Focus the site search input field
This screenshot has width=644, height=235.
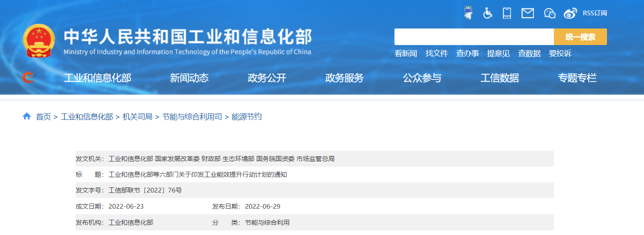coord(474,37)
